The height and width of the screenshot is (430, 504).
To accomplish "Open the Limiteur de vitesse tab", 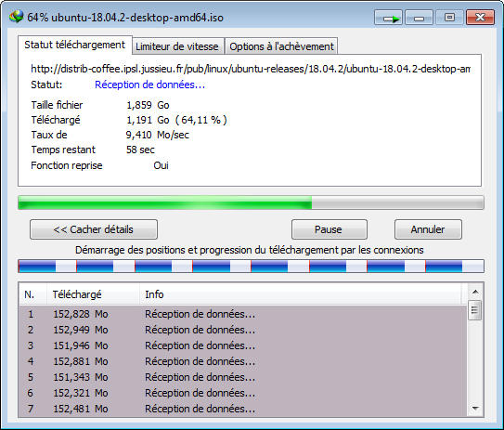I will tap(177, 46).
